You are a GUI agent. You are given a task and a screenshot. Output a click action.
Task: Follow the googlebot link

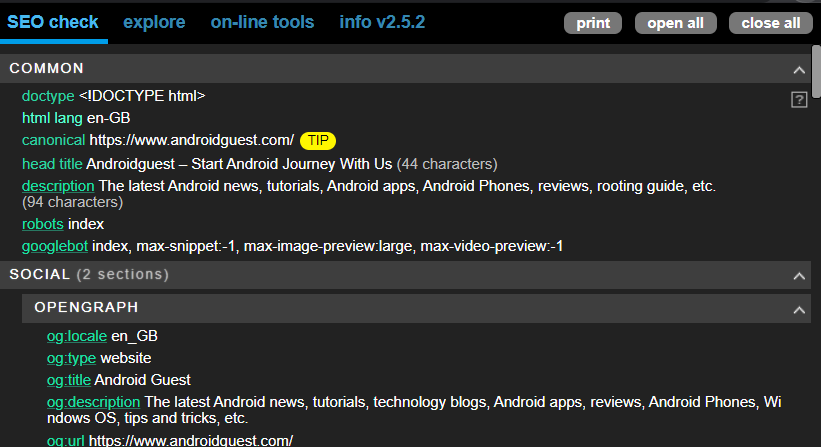54,246
